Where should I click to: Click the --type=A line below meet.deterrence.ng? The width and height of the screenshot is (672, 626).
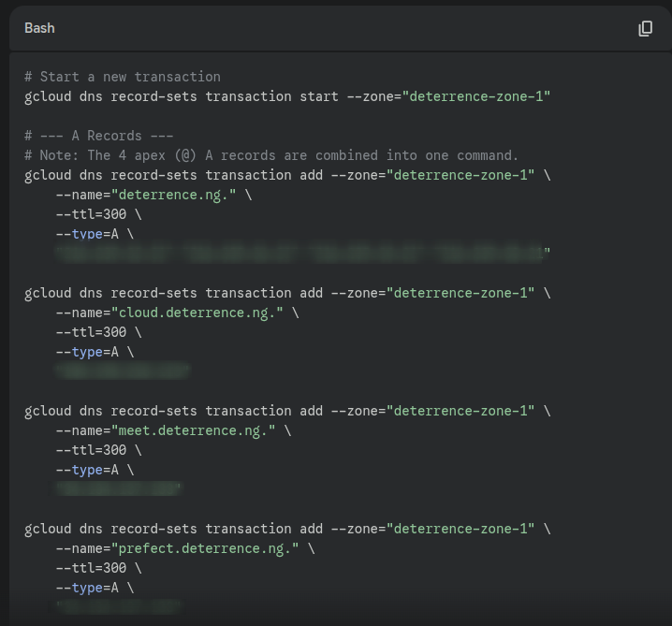pos(95,470)
